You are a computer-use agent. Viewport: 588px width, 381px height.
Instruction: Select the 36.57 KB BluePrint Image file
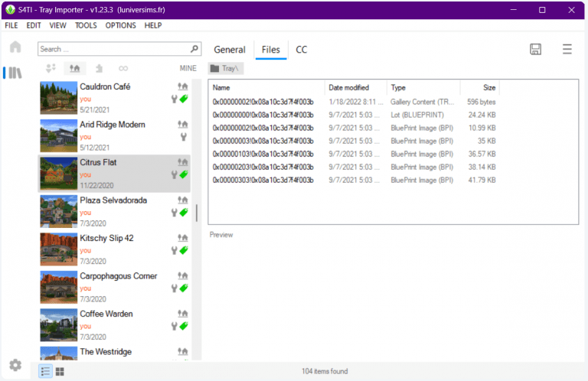pos(354,154)
